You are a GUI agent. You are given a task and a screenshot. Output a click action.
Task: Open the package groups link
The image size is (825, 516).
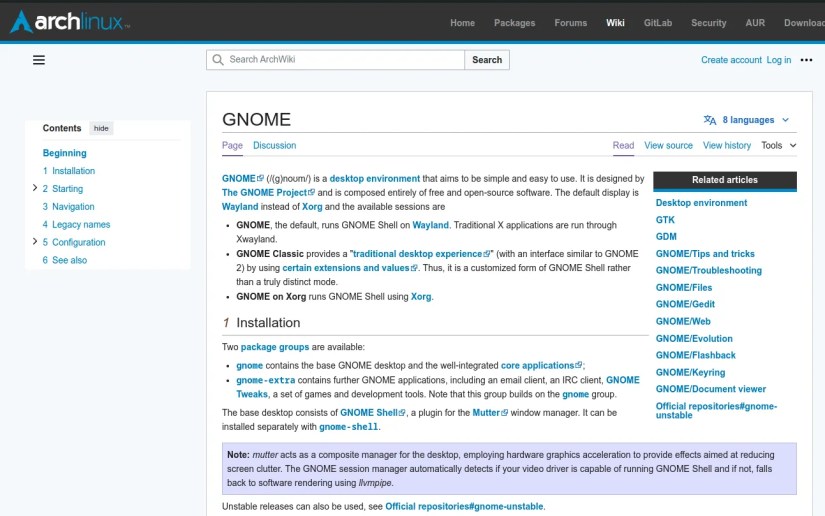275,347
